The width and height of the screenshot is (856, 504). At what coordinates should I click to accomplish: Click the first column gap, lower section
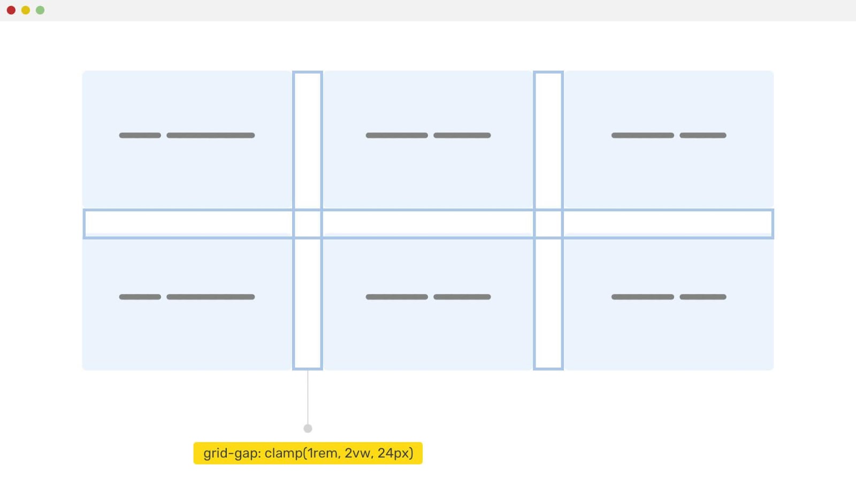click(x=308, y=303)
